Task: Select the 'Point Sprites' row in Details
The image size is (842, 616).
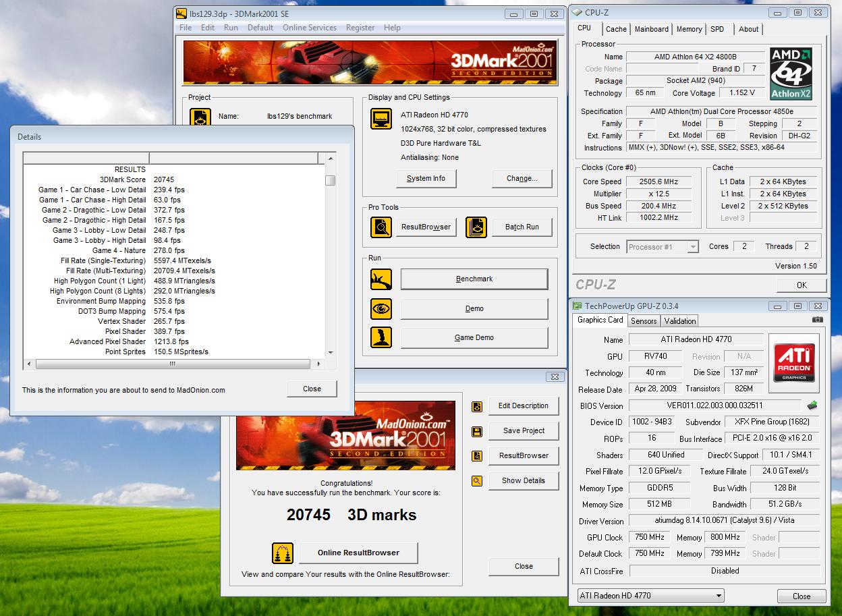Action: [x=174, y=352]
